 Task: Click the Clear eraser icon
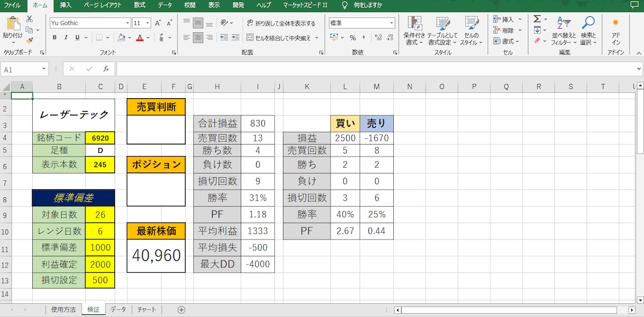[537, 41]
